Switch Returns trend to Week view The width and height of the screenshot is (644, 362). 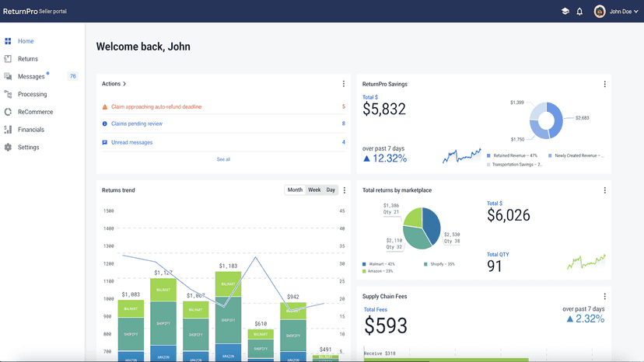click(314, 190)
